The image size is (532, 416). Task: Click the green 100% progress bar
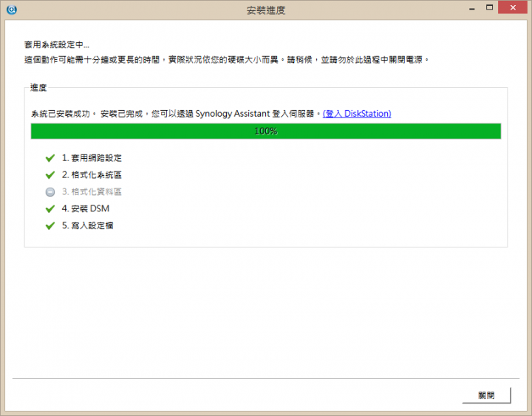[266, 131]
